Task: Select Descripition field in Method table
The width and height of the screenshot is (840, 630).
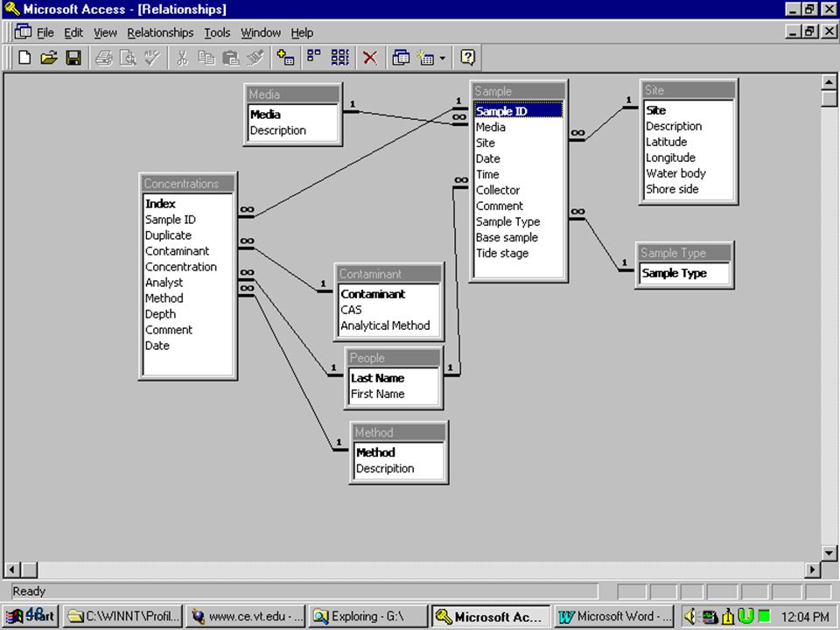Action: (399, 468)
